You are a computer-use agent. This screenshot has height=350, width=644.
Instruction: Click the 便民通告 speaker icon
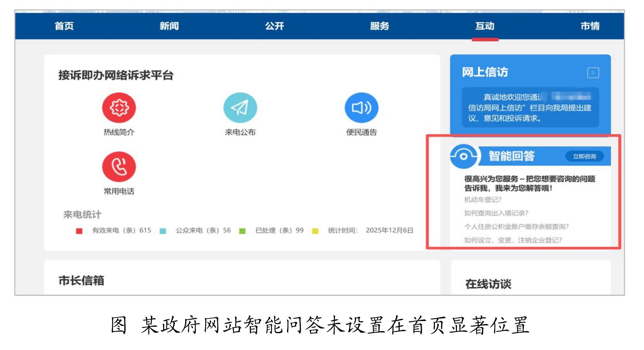coord(361,108)
